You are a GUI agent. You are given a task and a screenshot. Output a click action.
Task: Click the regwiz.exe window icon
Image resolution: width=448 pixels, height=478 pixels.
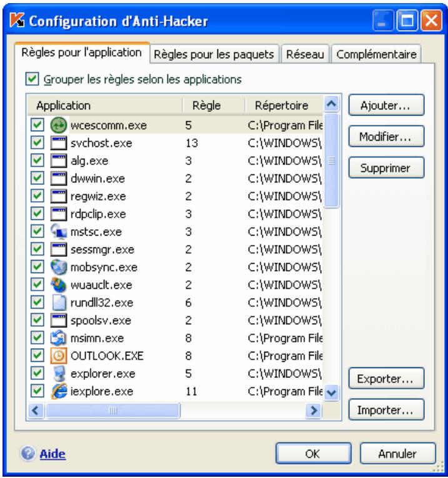(x=59, y=196)
